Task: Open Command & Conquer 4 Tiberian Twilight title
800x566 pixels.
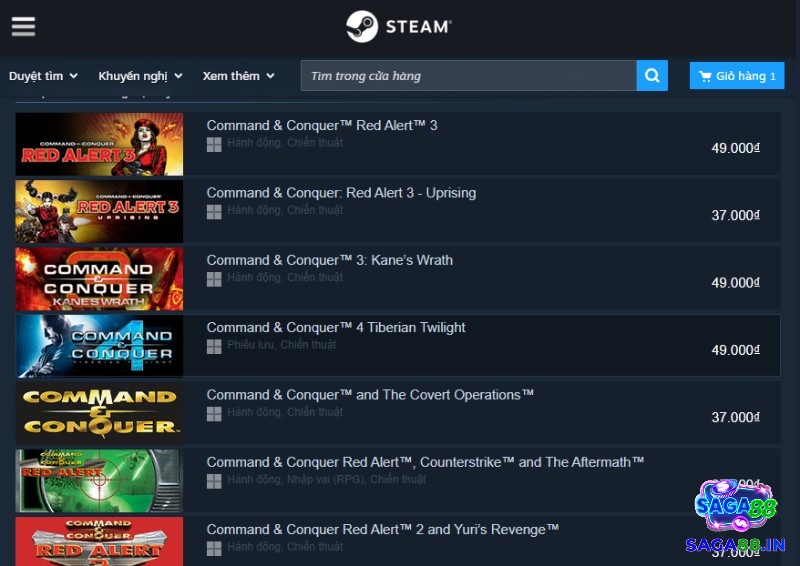Action: [x=336, y=328]
